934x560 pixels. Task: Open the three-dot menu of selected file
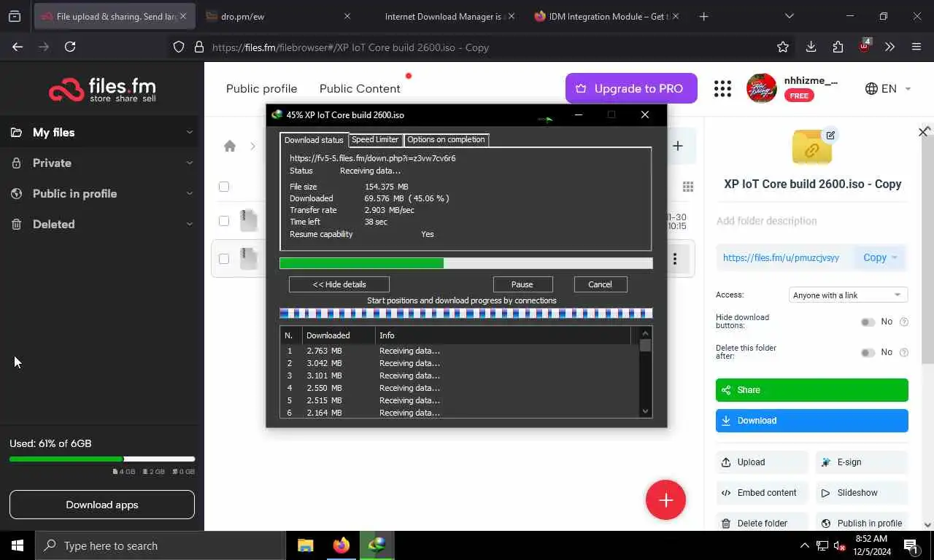pyautogui.click(x=675, y=259)
